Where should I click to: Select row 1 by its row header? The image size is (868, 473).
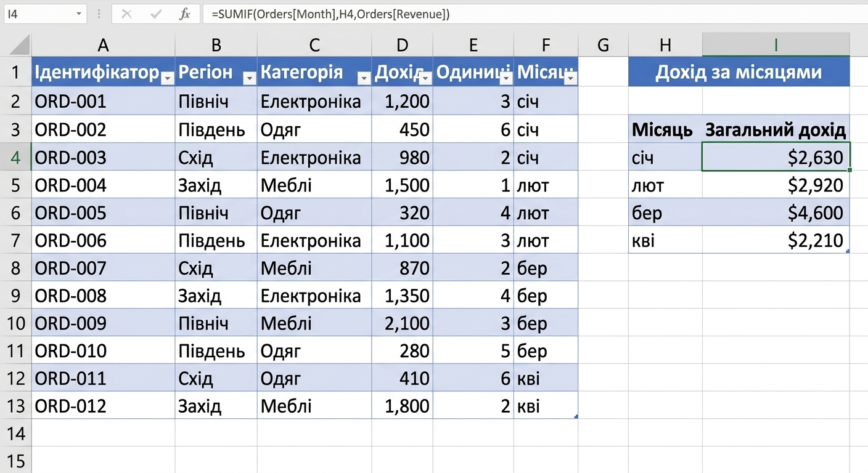16,72
